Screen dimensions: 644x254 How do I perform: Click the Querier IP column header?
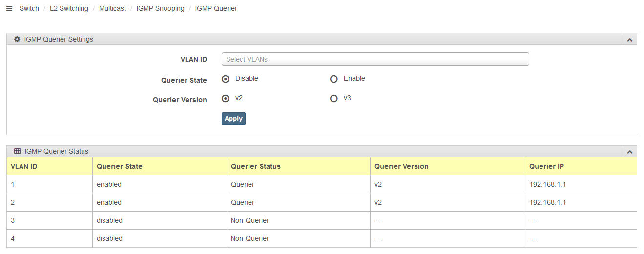click(x=581, y=166)
